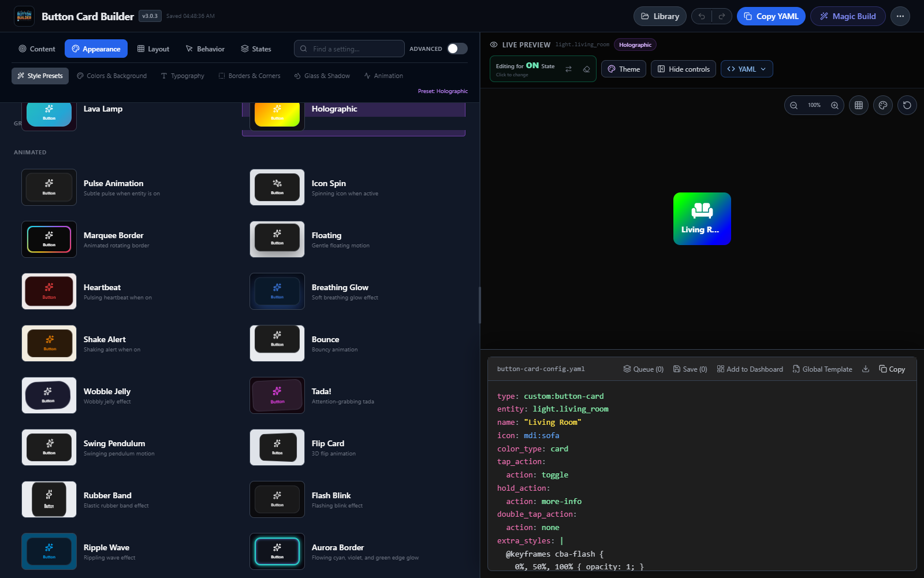Click the swap state arrows icon

click(x=568, y=69)
